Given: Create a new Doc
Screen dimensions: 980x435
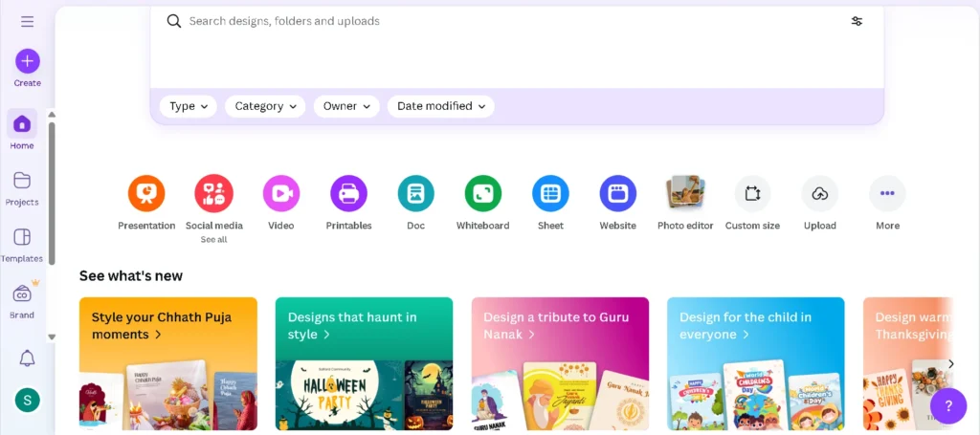Looking at the screenshot, I should pos(415,204).
